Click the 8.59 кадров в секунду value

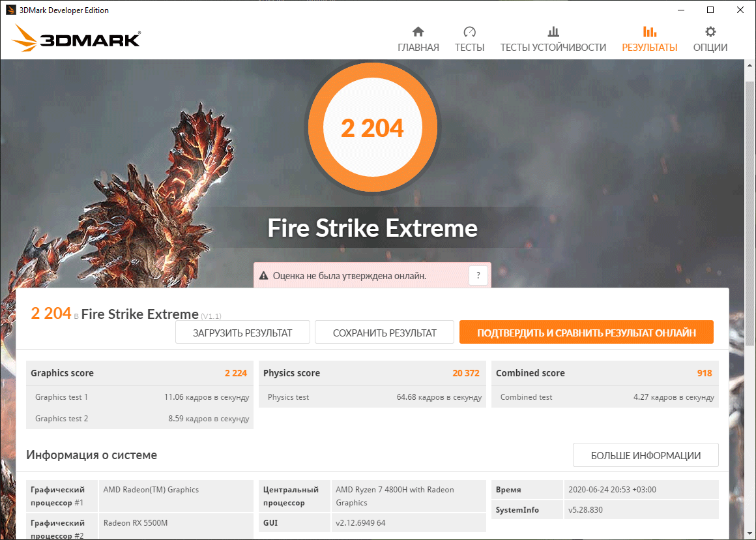tap(209, 419)
